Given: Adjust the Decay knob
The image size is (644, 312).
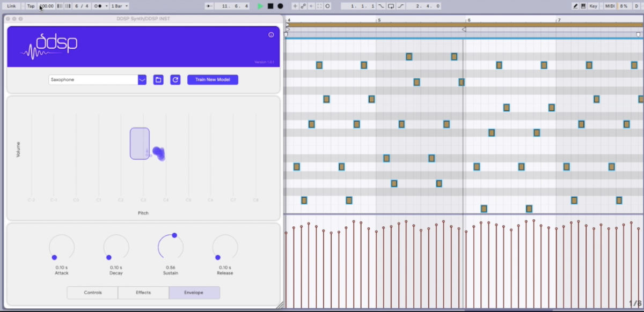Looking at the screenshot, I should coord(116,247).
